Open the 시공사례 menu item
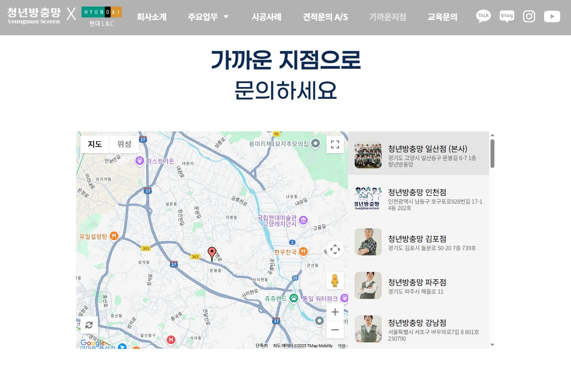Image resolution: width=571 pixels, height=392 pixels. (x=266, y=17)
